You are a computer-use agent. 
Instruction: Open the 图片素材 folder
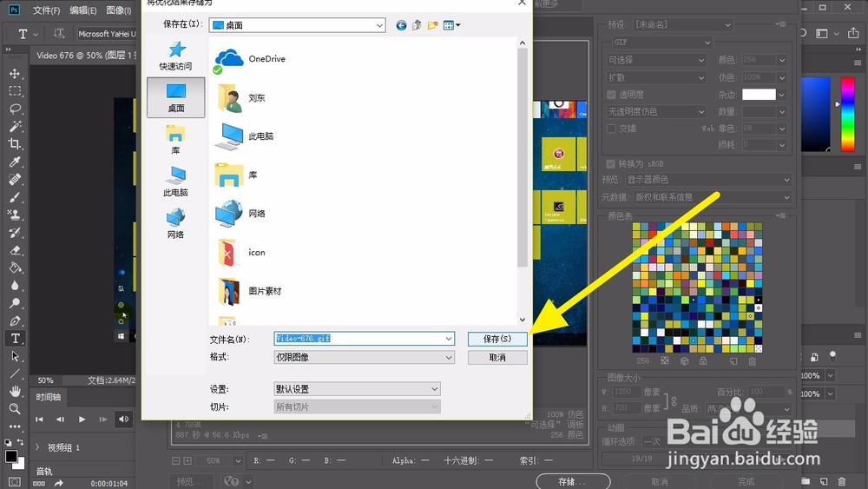(x=249, y=291)
